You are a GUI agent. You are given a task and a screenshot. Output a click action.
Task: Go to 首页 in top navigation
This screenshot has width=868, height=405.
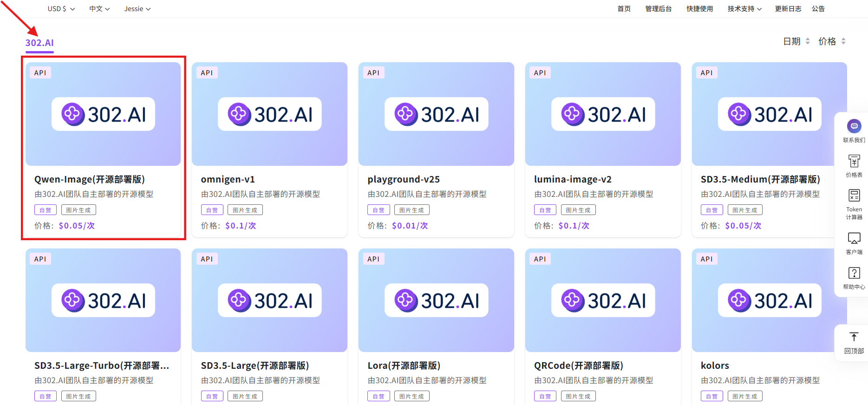[x=624, y=9]
